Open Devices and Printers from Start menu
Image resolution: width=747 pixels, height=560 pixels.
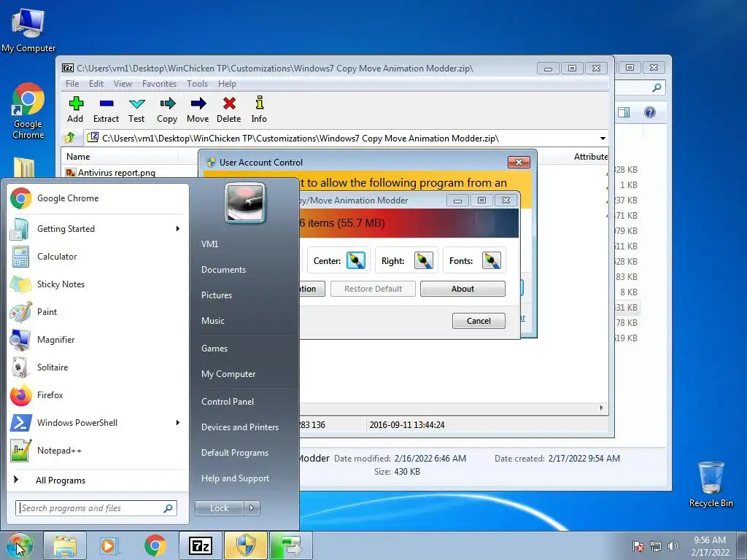click(240, 427)
